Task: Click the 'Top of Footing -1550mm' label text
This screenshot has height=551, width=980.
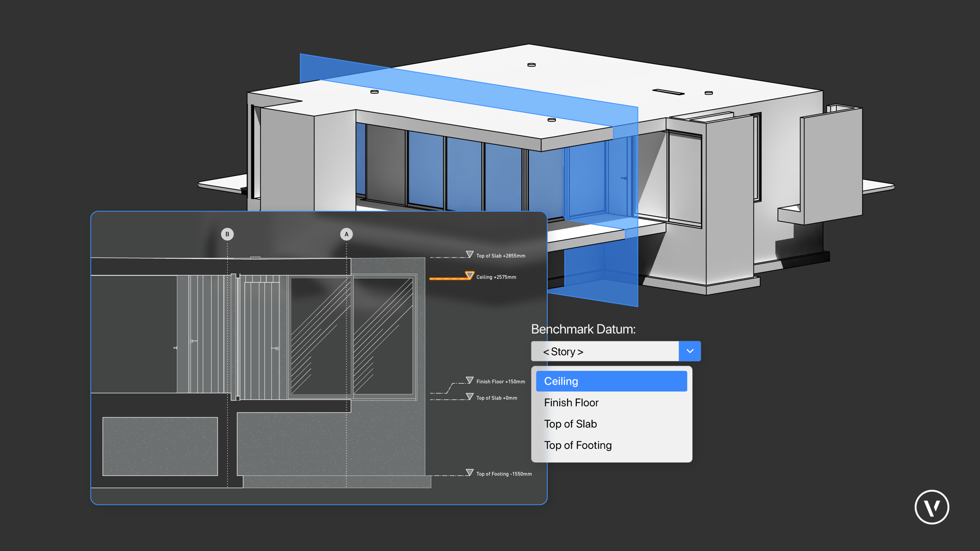Action: 504,474
